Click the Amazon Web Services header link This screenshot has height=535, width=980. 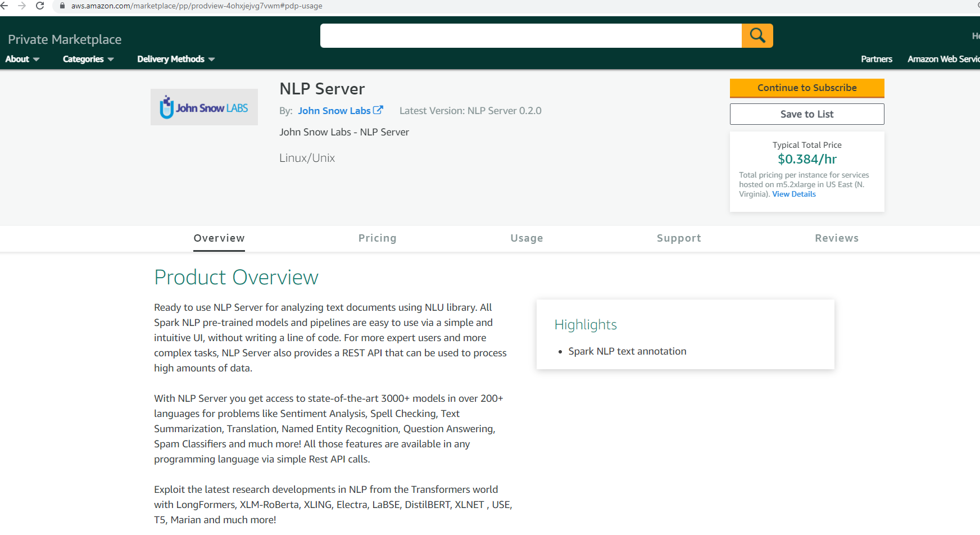943,59
